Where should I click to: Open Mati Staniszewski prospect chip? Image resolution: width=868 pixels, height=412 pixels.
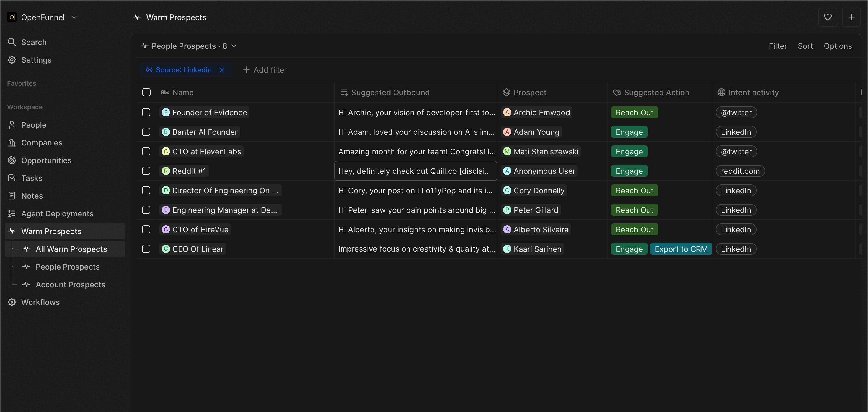click(541, 152)
